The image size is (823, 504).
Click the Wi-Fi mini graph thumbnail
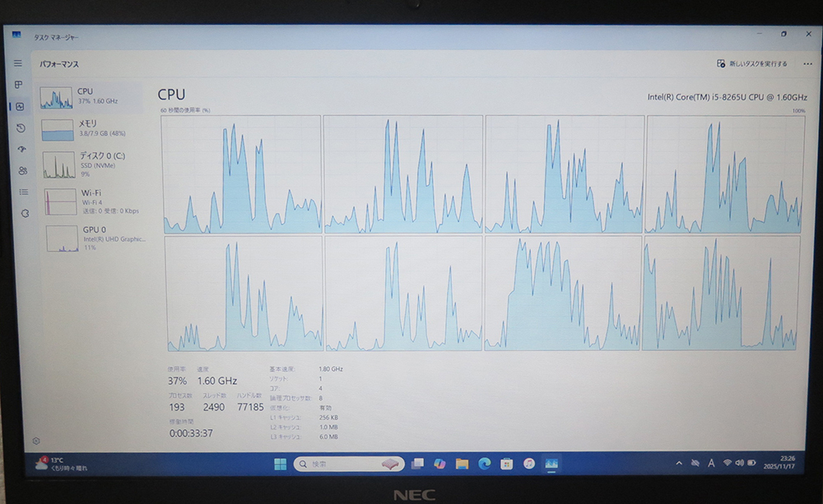60,202
